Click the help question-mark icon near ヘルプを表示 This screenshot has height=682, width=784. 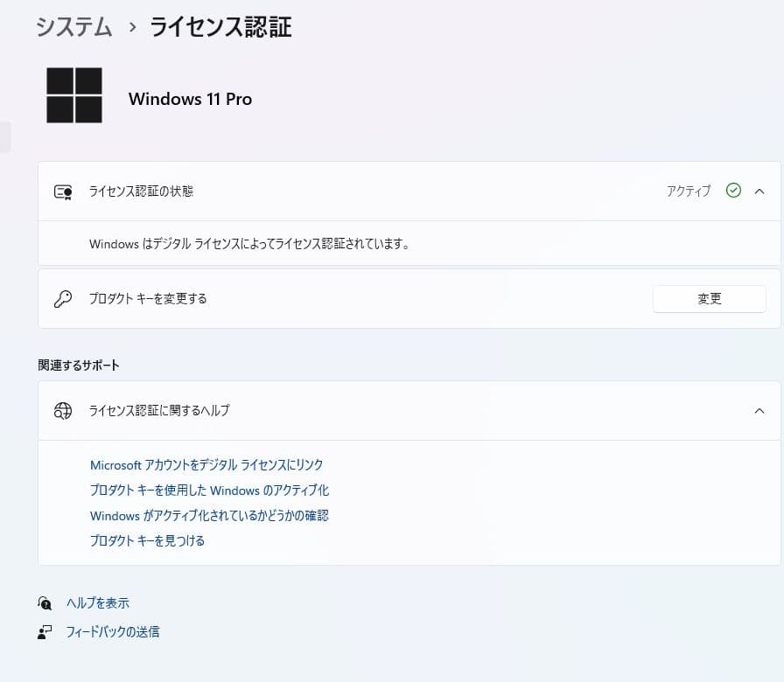44,602
